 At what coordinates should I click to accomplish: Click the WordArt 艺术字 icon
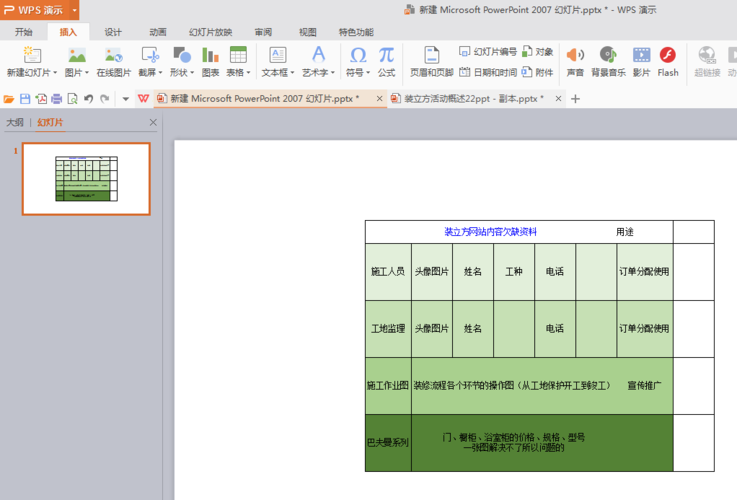pyautogui.click(x=318, y=55)
